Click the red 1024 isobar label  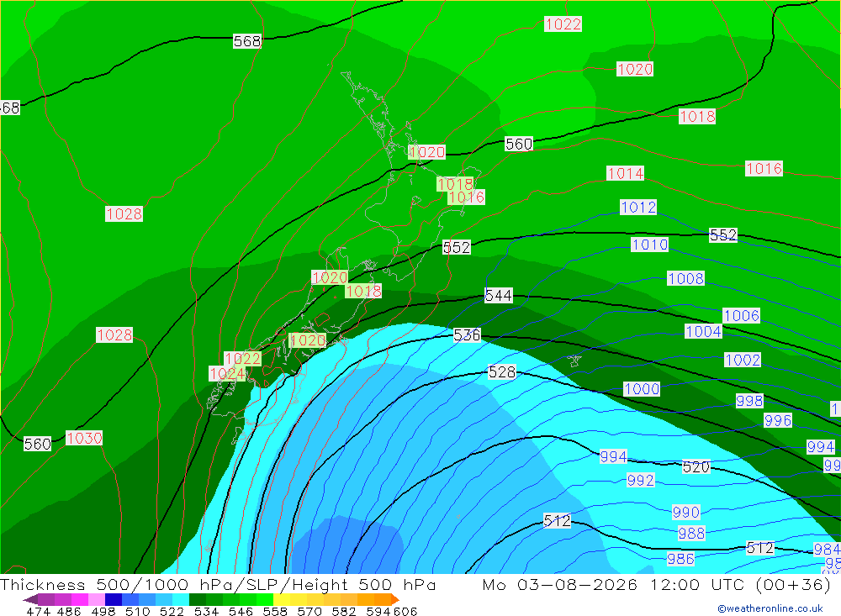tap(227, 374)
